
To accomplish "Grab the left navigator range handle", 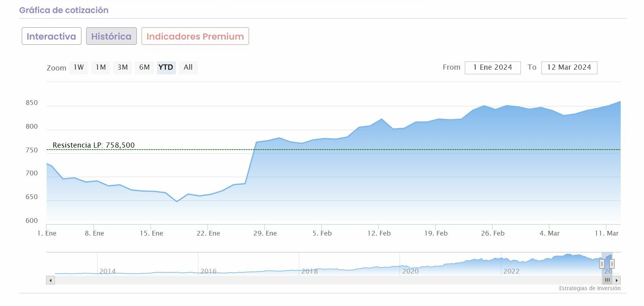I will click(602, 263).
